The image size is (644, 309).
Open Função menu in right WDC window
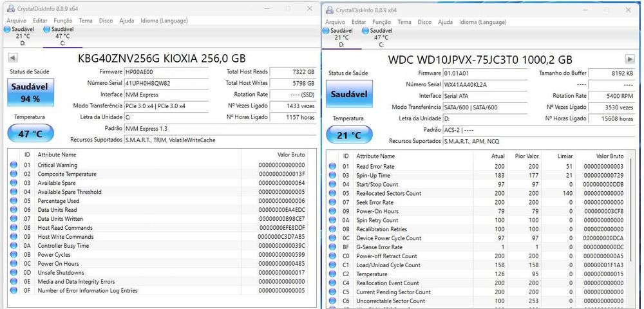(381, 22)
